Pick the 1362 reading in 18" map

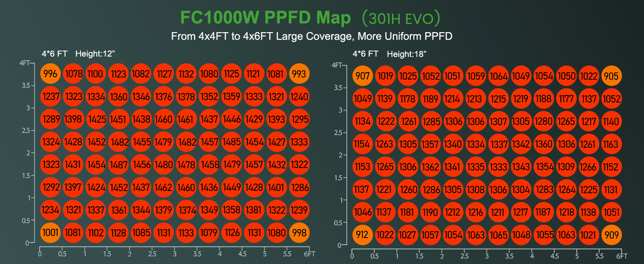pos(430,167)
